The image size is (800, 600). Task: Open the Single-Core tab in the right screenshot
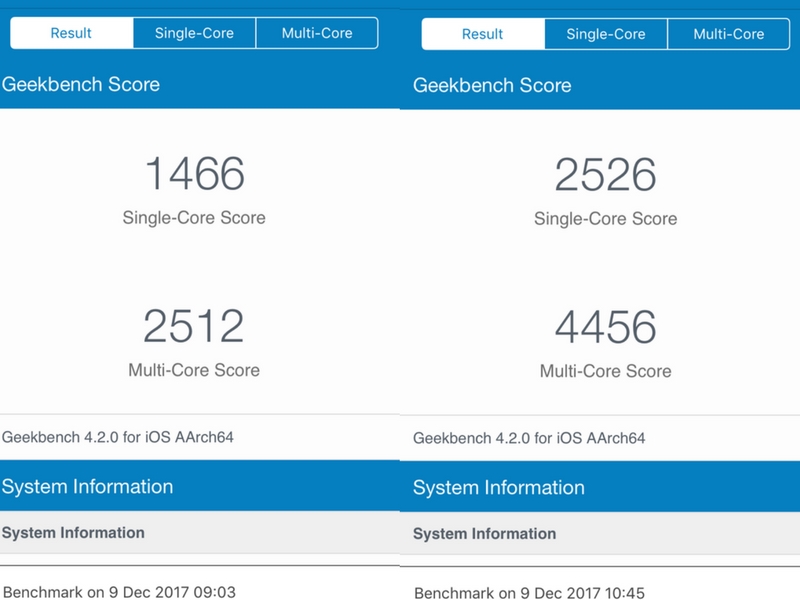(606, 34)
